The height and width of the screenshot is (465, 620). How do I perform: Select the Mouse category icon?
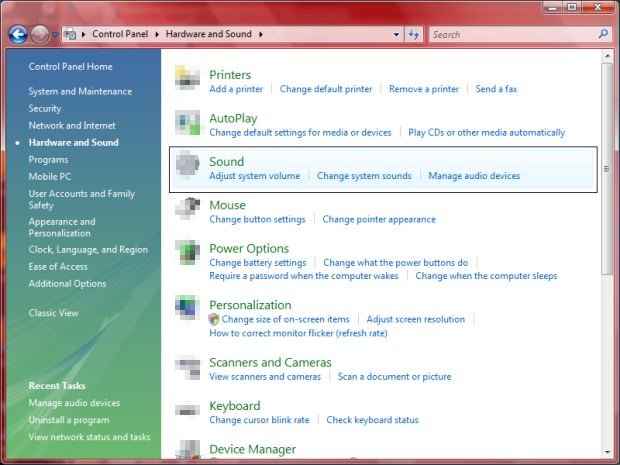187,211
